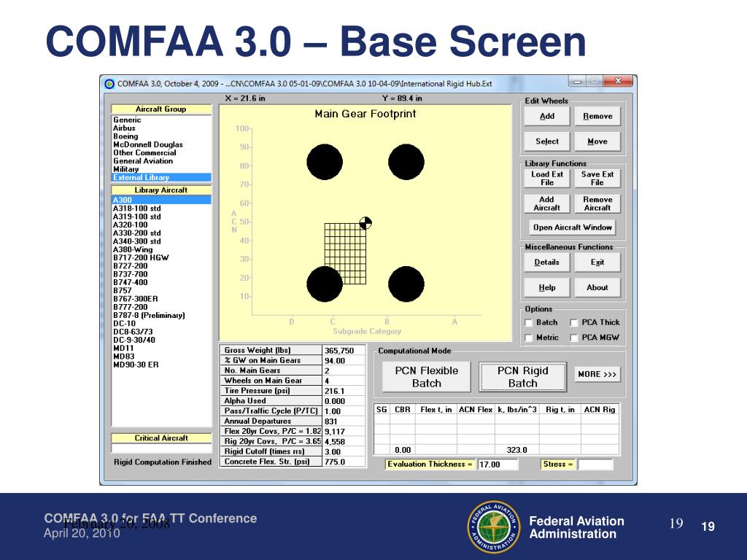Click the Move wheel button
This screenshot has width=747, height=560.
[x=597, y=141]
